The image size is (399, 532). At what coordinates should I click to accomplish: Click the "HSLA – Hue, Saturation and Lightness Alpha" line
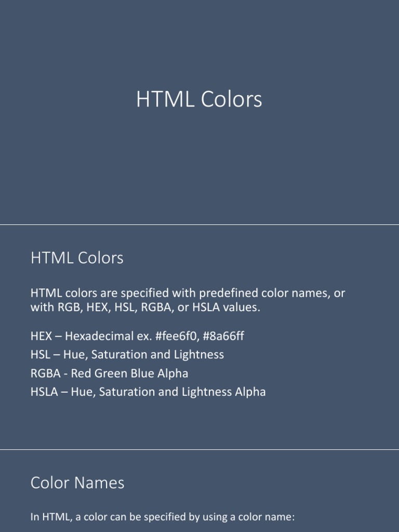pos(148,392)
